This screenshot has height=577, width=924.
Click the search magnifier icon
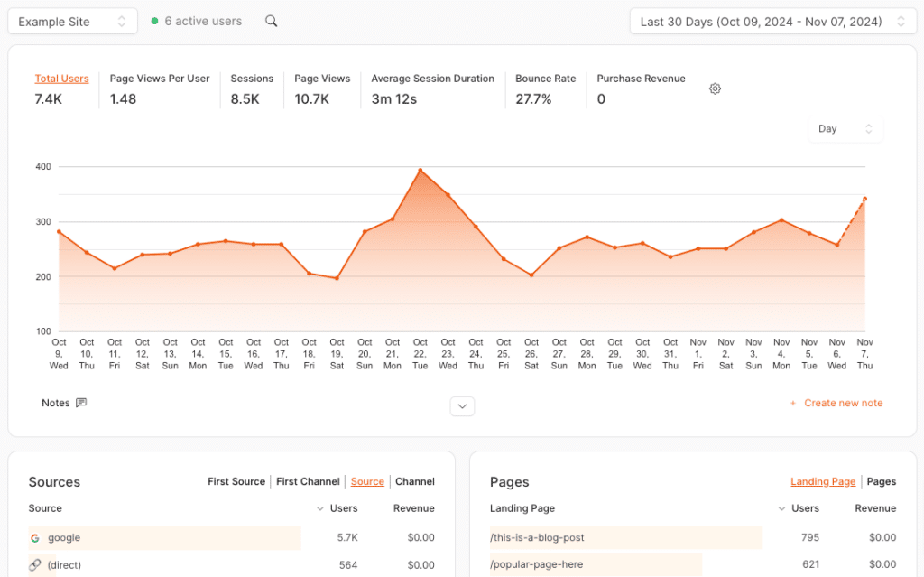271,22
